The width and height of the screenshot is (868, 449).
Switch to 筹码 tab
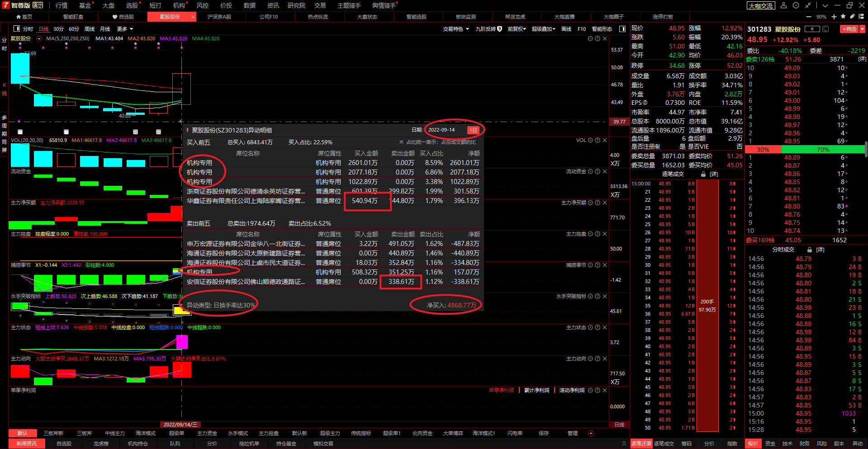pyautogui.click(x=687, y=444)
